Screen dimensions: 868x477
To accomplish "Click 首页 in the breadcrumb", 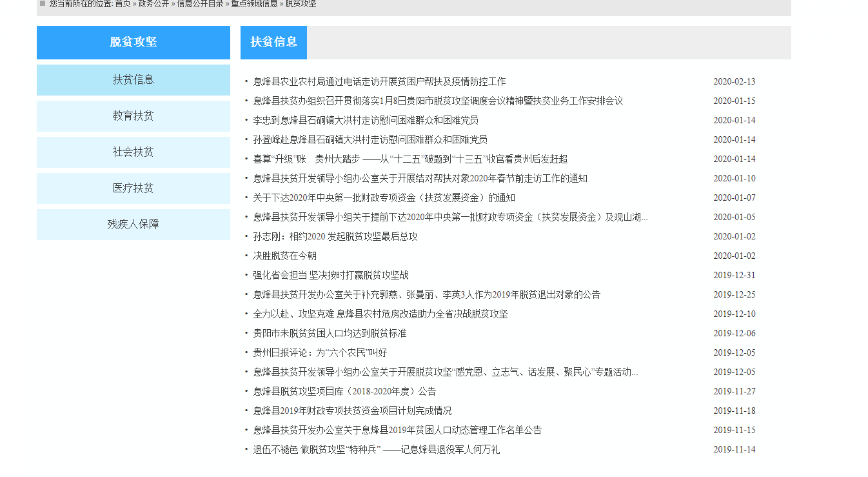I will (123, 4).
